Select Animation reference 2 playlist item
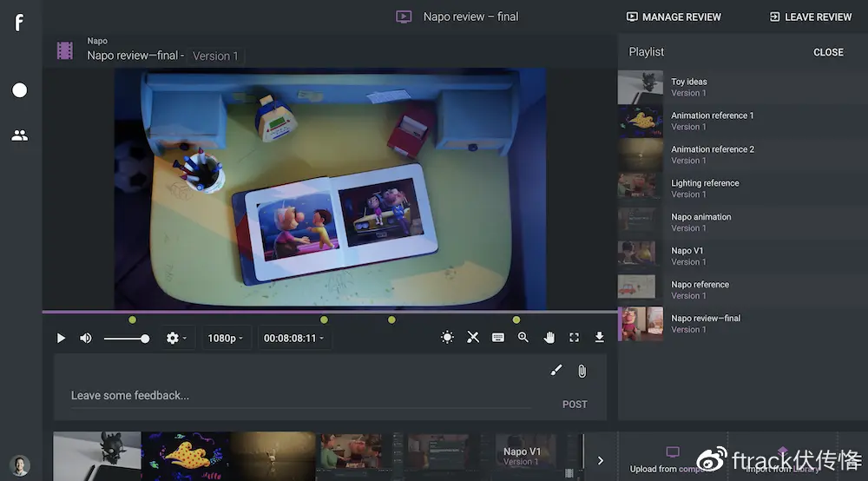Viewport: 868px width, 481px height. pyautogui.click(x=742, y=155)
